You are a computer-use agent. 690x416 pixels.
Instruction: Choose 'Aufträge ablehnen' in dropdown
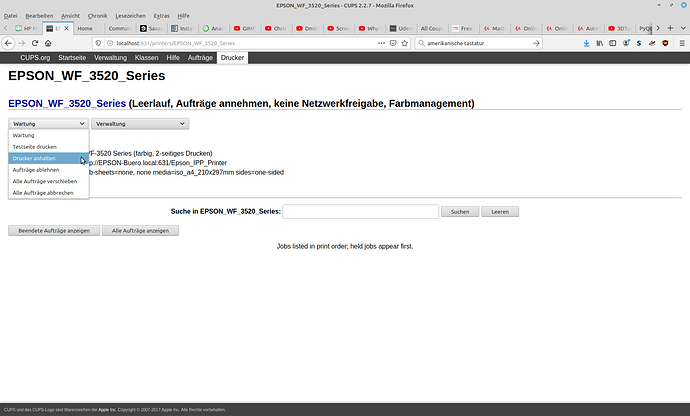coord(48,169)
